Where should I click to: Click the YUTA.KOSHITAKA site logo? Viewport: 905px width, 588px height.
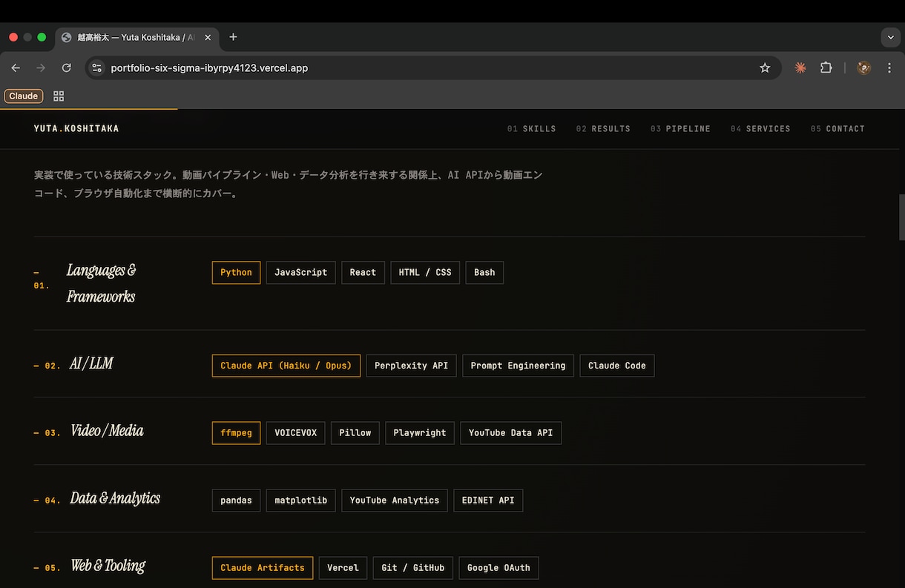coord(76,128)
